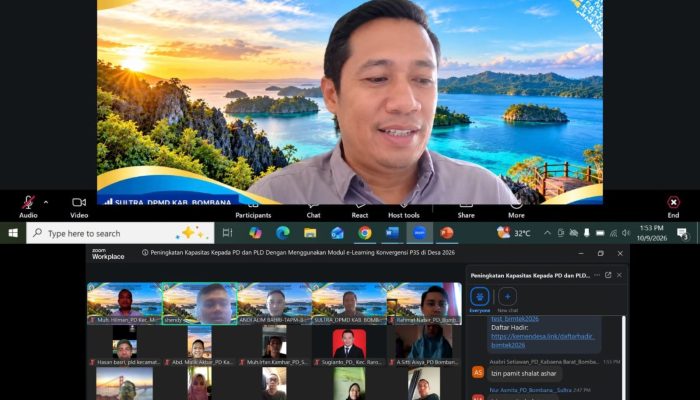Select Hasan basri participant tile
Screen dimensions: 700x400
tap(124, 346)
